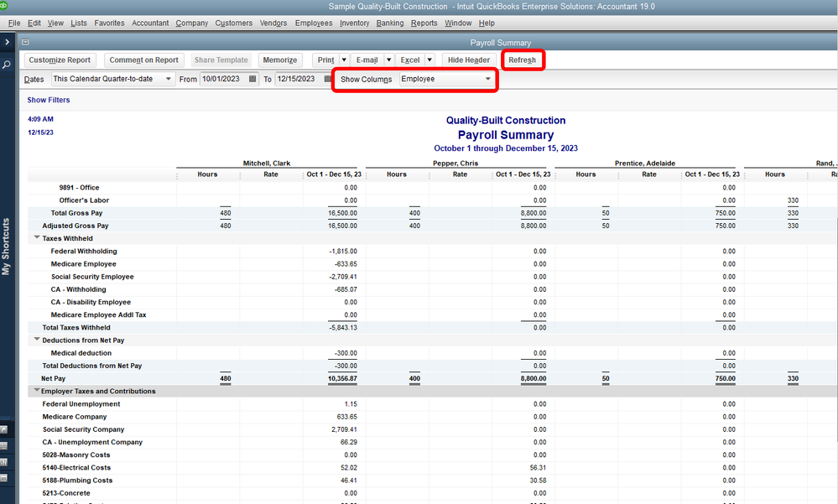
Task: Open the Window menu
Action: (458, 23)
